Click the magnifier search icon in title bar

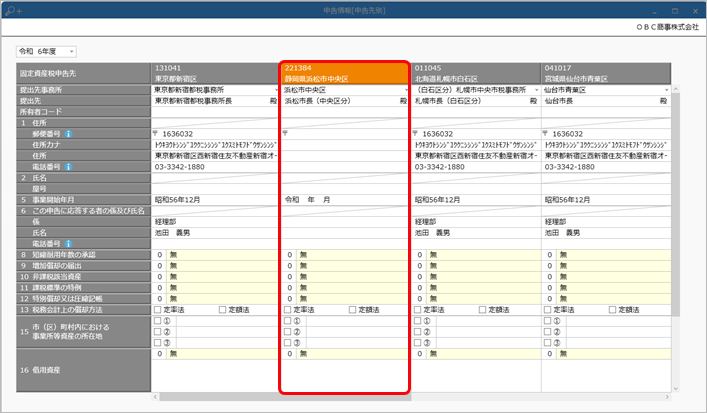[13, 10]
